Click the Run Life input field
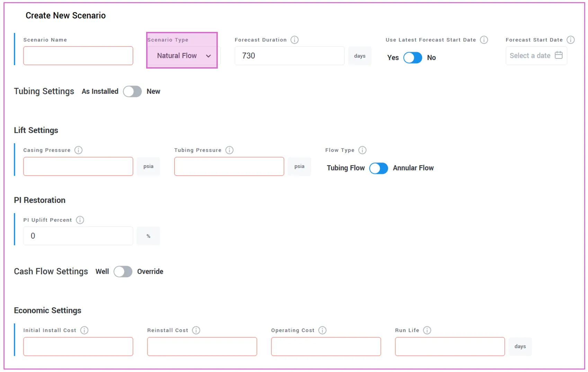Image resolution: width=588 pixels, height=372 pixels. 450,346
